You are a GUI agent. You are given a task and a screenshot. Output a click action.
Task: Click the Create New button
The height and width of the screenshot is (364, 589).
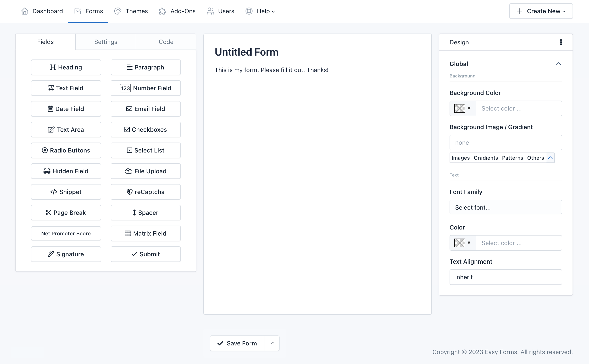(x=541, y=11)
